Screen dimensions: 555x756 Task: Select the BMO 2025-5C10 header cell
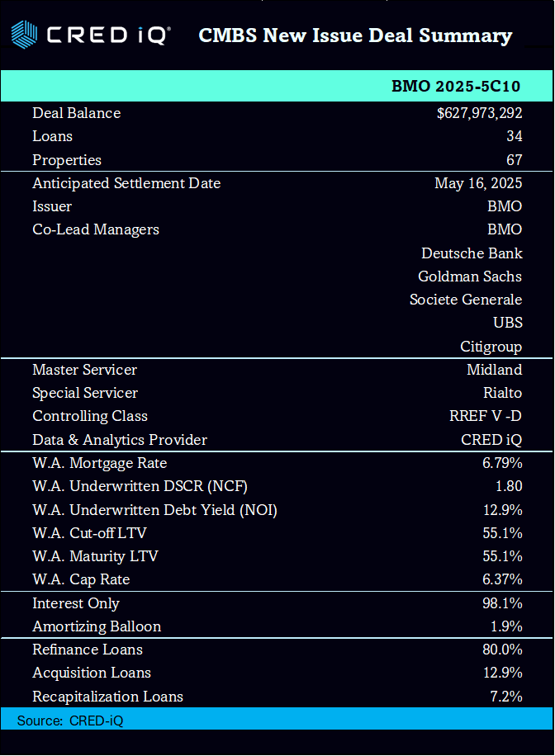coord(457,87)
